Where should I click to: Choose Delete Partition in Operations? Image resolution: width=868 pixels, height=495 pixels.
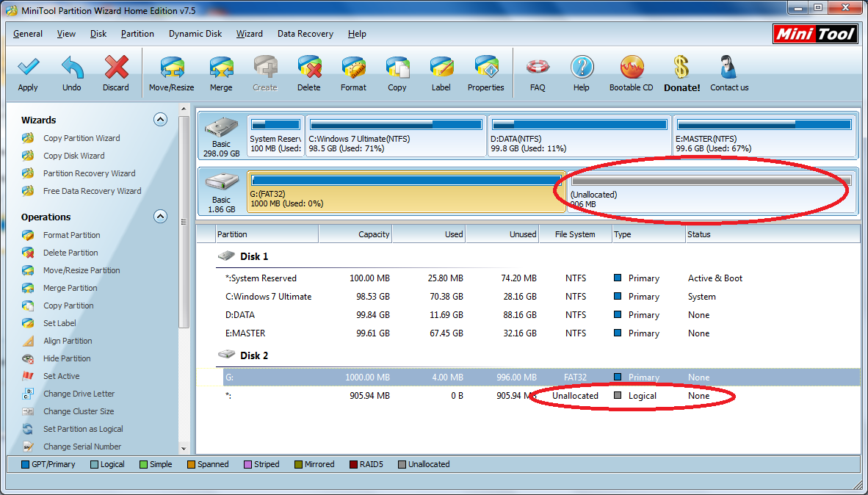[x=70, y=253]
